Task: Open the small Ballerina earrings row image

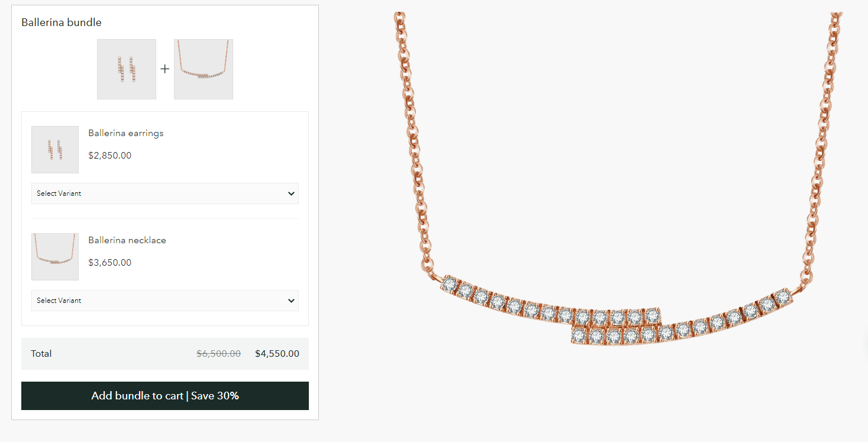Action: coord(55,150)
